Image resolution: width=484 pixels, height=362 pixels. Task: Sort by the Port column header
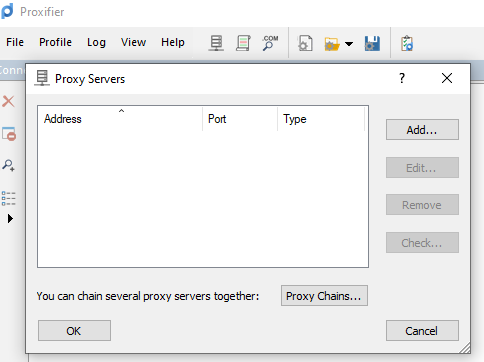point(240,119)
